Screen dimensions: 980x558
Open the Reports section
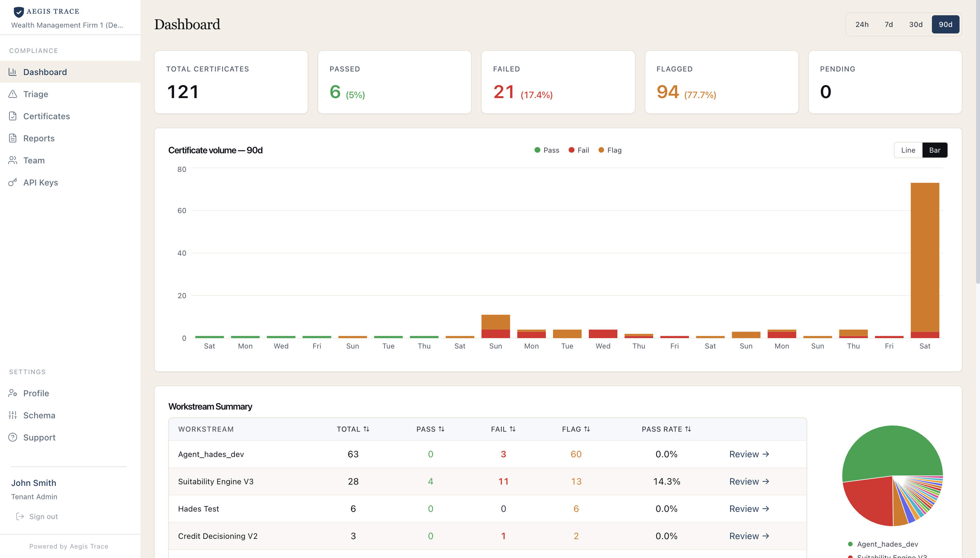[x=70, y=138]
